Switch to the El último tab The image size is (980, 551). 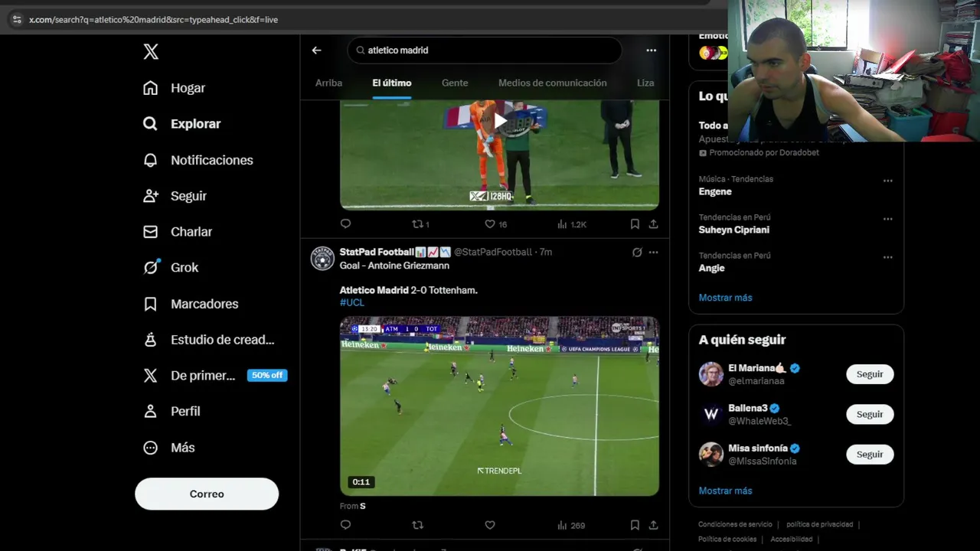click(x=392, y=83)
